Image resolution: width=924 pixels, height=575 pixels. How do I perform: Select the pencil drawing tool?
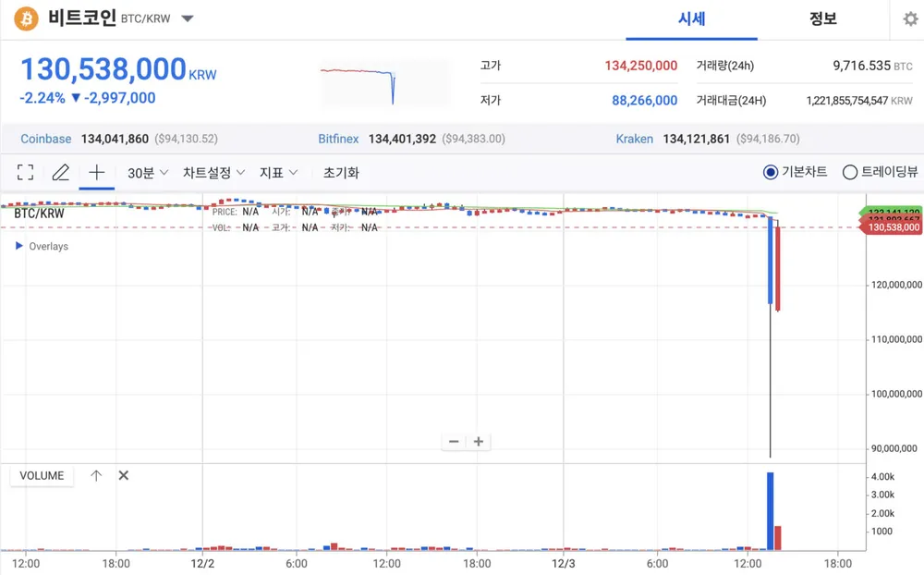pyautogui.click(x=61, y=173)
